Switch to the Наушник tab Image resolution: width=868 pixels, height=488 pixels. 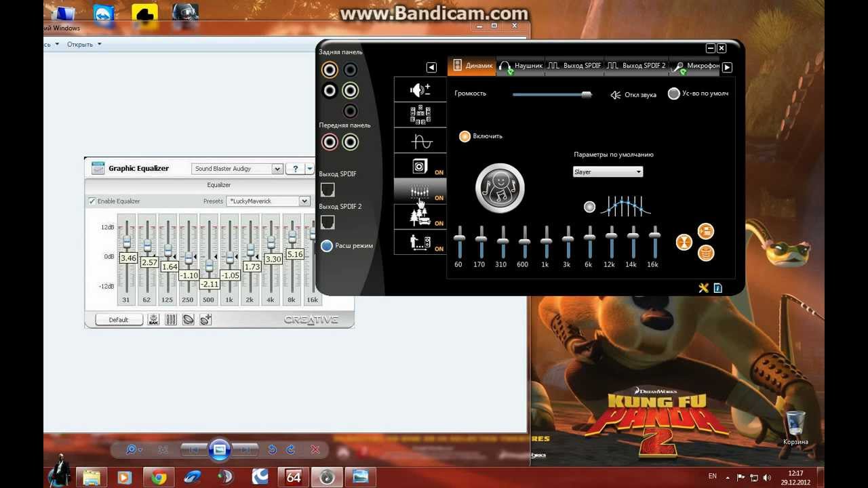[x=521, y=66]
